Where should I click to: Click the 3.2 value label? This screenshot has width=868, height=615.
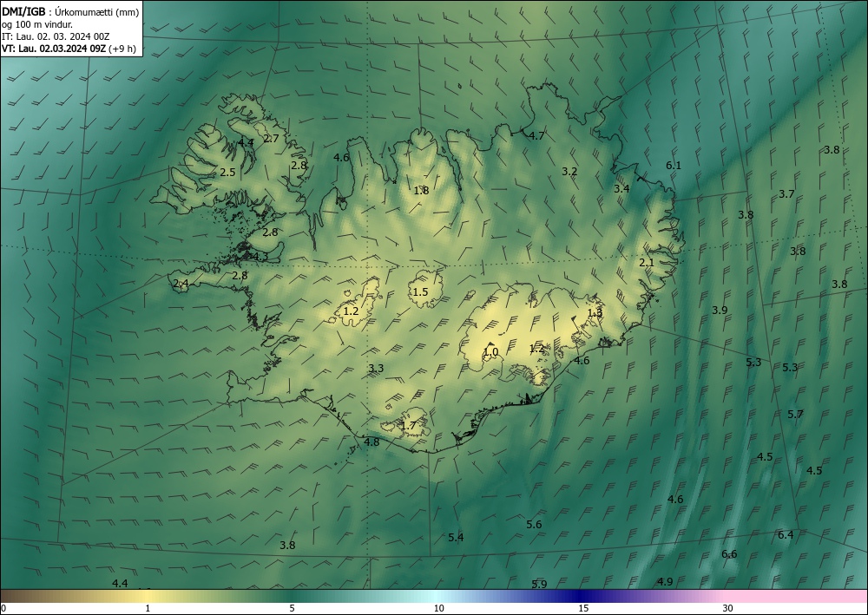click(x=569, y=172)
